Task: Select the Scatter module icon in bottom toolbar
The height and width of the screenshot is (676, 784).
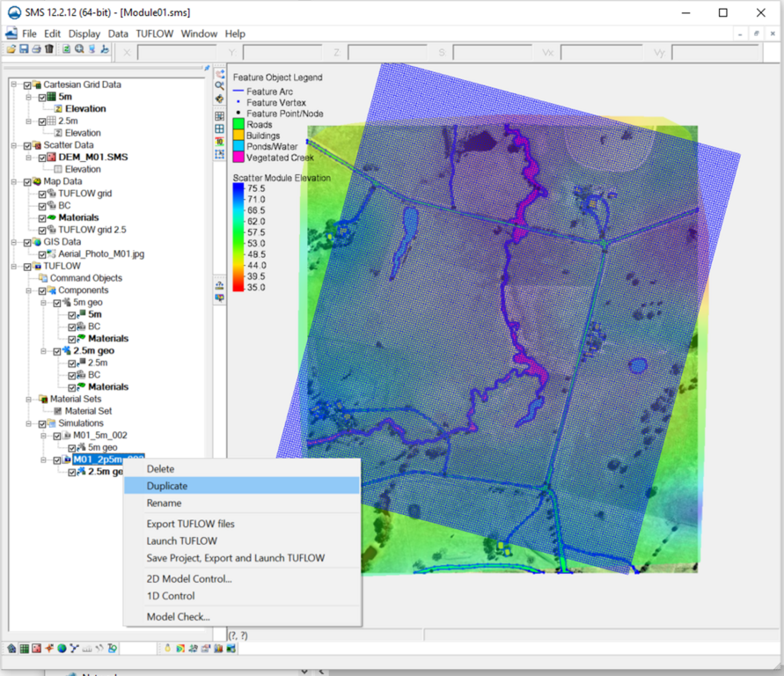Action: tap(37, 649)
